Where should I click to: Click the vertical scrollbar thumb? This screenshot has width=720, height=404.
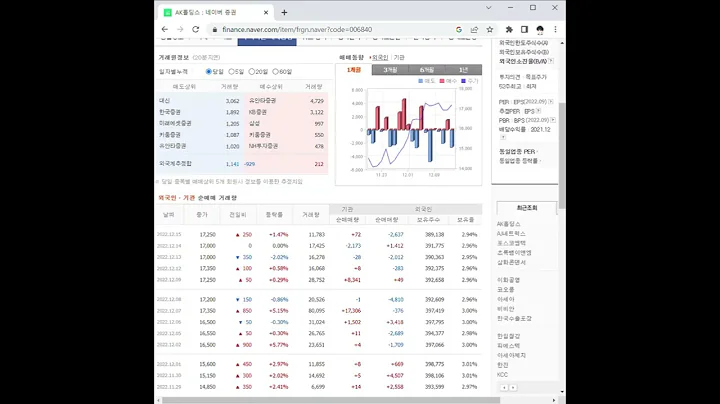pos(562,156)
